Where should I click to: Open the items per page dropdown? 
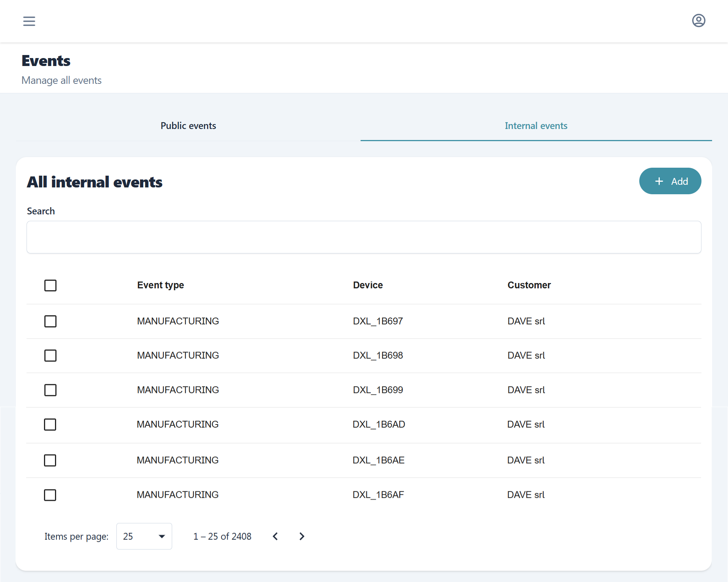tap(144, 536)
